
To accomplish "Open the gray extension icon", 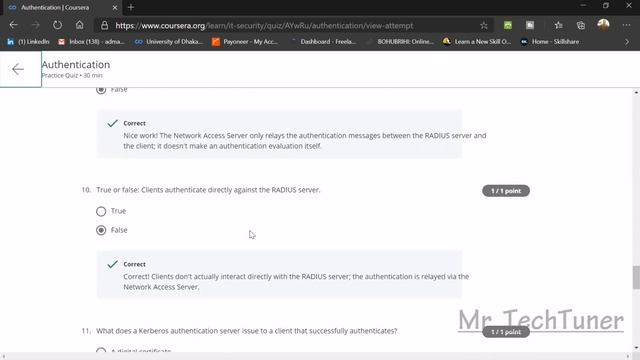I will pos(530,25).
